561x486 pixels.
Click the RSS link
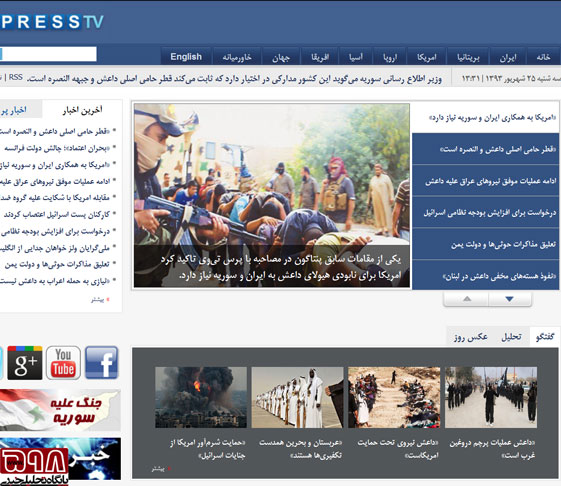coord(15,77)
